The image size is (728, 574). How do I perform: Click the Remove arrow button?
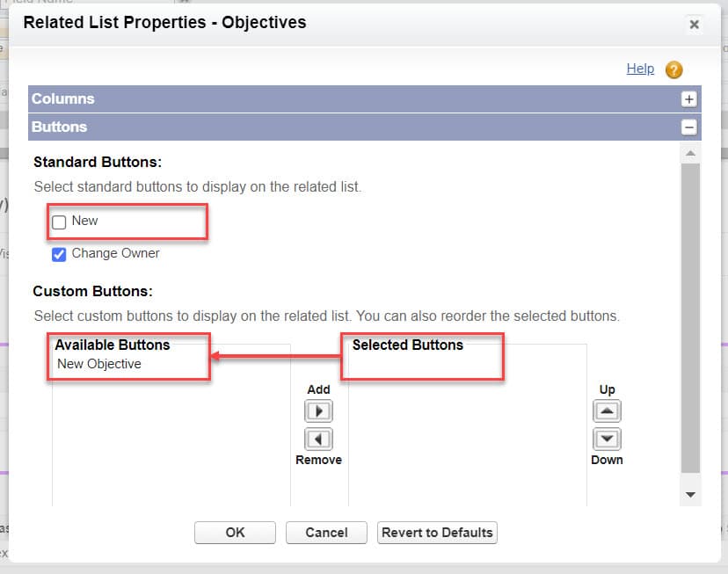(x=318, y=439)
